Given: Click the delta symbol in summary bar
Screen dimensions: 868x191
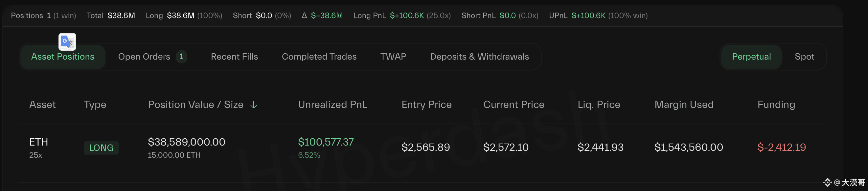Looking at the screenshot, I should (304, 15).
